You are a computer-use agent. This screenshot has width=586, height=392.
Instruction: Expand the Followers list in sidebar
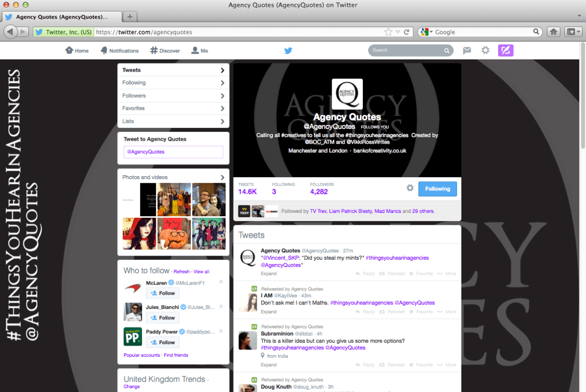pyautogui.click(x=173, y=96)
